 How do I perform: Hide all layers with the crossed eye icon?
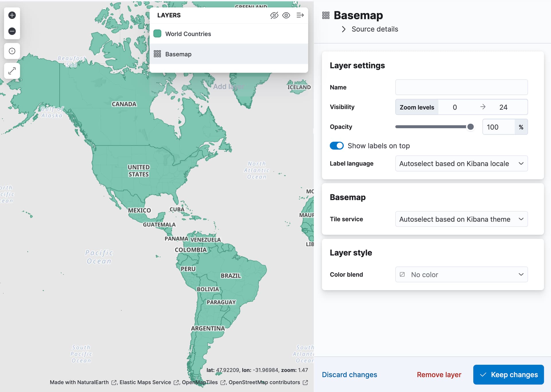point(274,15)
